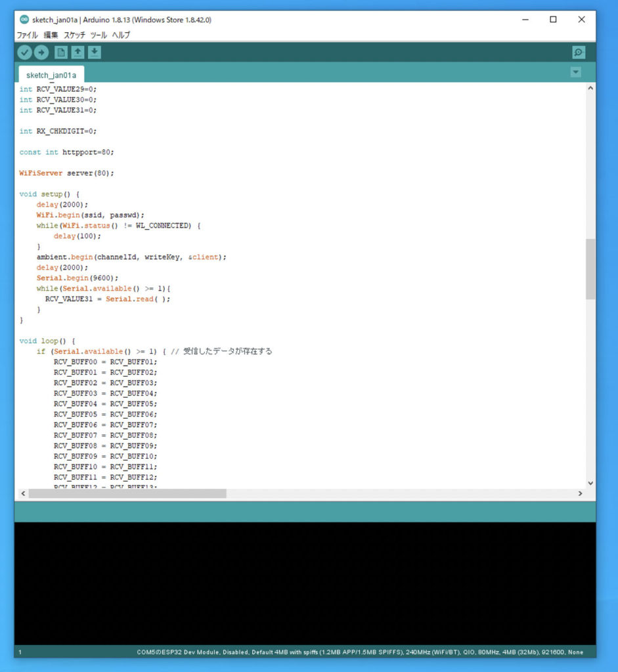Click 'WiFi.begin(ssid, passwd);' line
This screenshot has width=618, height=672.
(90, 215)
